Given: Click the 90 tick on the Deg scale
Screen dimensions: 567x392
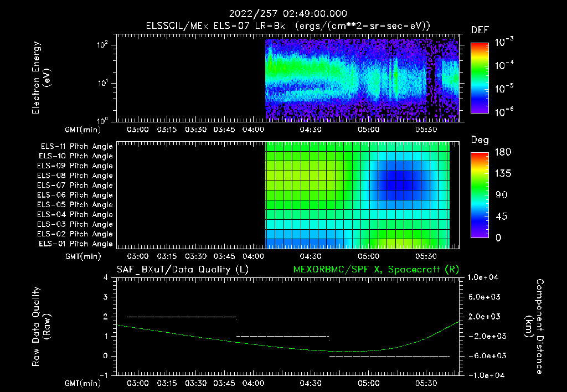Looking at the screenshot, I should 501,195.
